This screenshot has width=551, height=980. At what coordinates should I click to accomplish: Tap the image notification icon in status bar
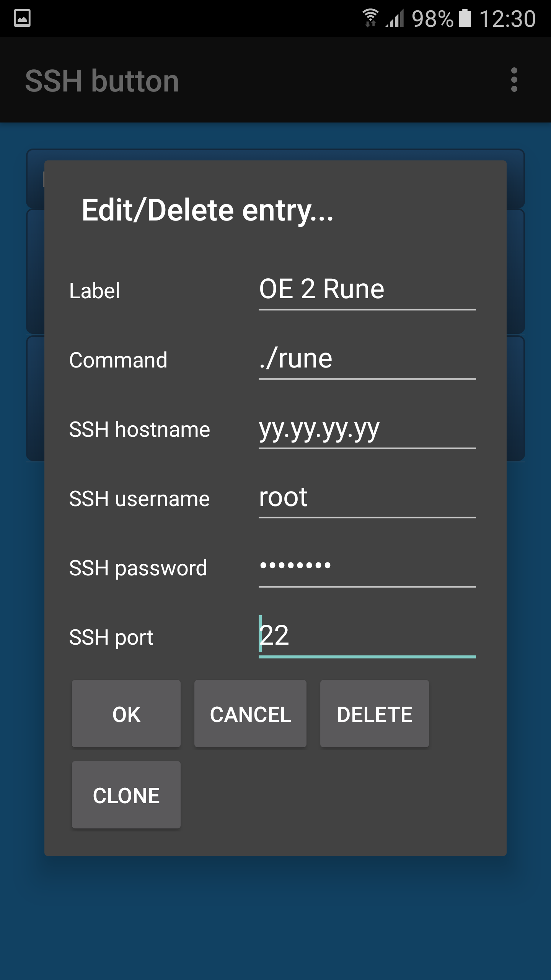(22, 18)
